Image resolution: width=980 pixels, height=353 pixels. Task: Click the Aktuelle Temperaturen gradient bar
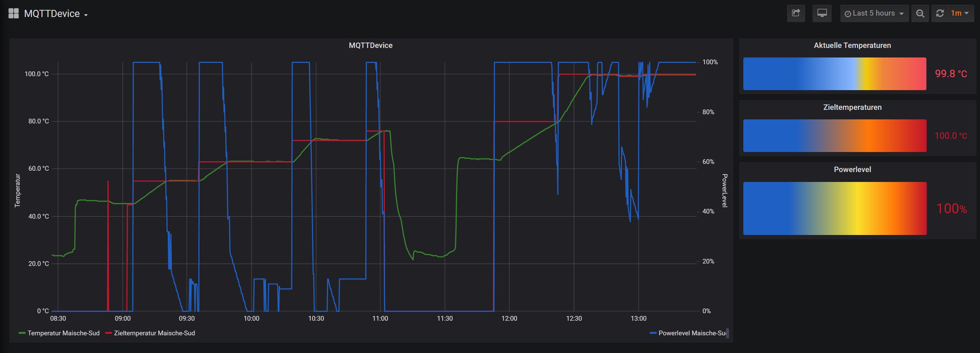click(x=834, y=74)
